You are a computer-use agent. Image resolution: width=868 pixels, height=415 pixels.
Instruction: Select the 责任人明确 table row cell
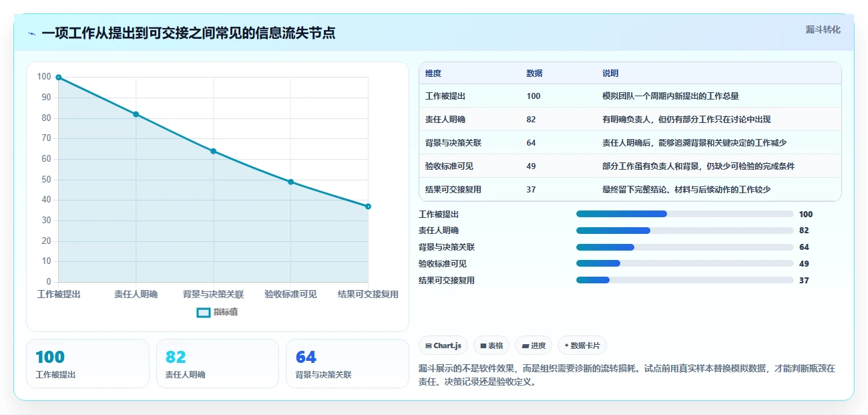point(445,120)
